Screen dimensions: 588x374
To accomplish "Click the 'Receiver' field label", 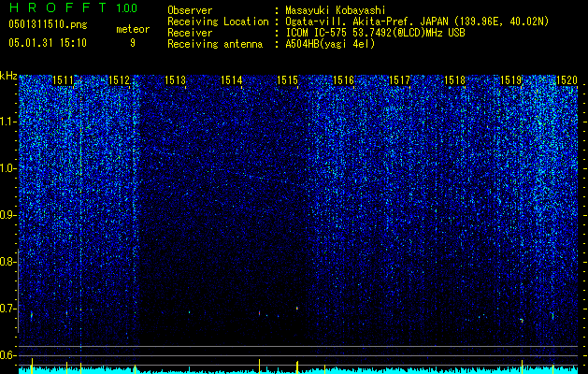I will pos(190,33).
